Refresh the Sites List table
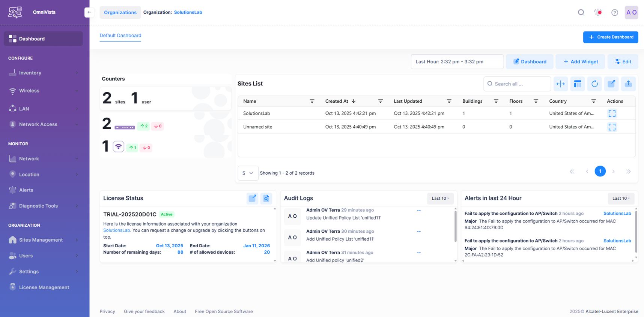This screenshot has width=644, height=317. pos(594,84)
